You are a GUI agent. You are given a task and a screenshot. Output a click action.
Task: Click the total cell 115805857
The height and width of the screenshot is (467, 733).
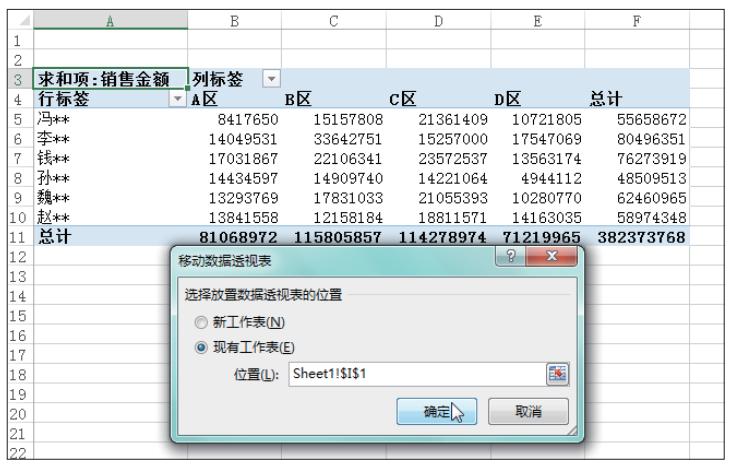click(334, 237)
